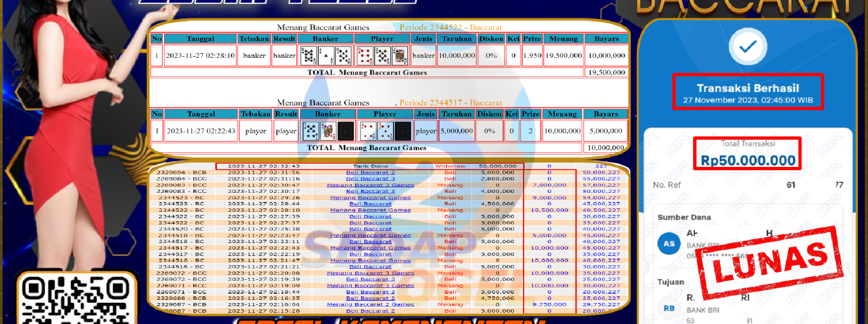Click the 50,000,000 withdraw amount cell
Image resolution: width=868 pixels, height=324 pixels.
pos(498,166)
